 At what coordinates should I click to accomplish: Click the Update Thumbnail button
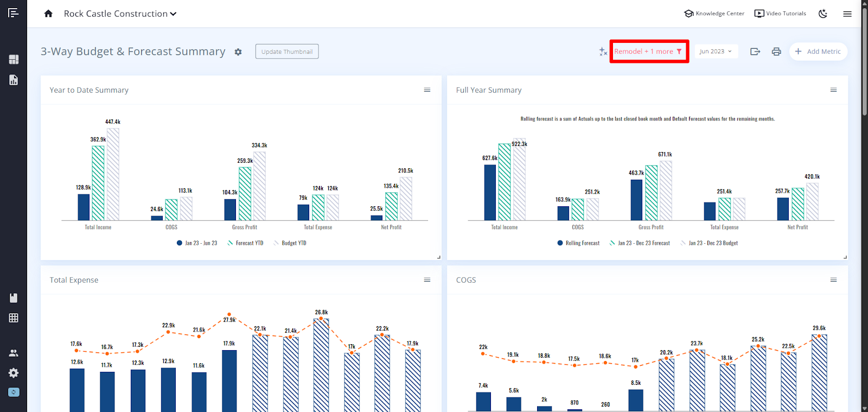pyautogui.click(x=287, y=52)
